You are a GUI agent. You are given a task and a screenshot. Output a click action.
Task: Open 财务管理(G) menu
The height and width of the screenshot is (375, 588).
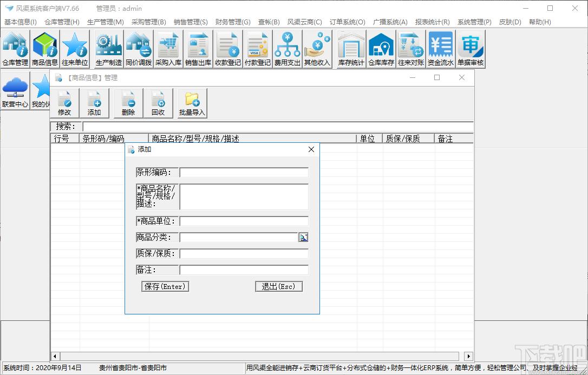point(233,22)
